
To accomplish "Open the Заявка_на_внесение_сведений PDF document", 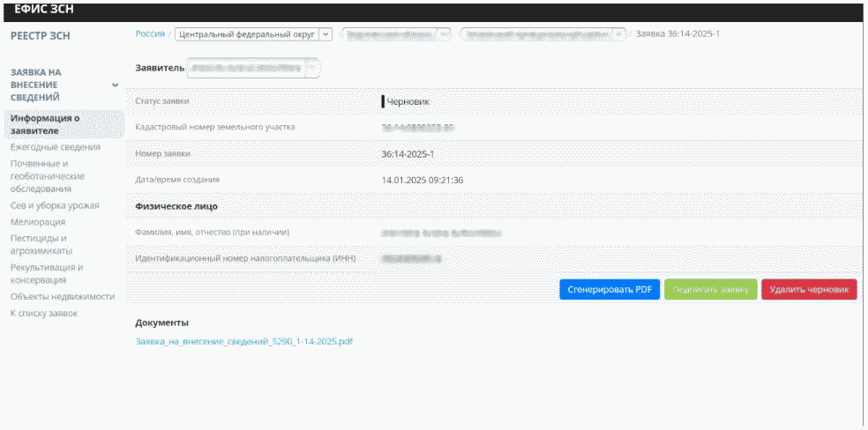I will (243, 340).
